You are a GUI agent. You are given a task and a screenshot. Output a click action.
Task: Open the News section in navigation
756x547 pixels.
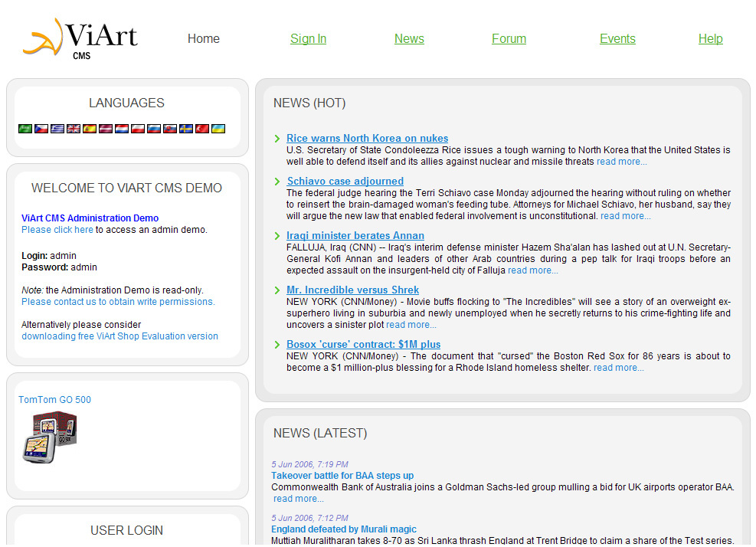[x=409, y=38]
